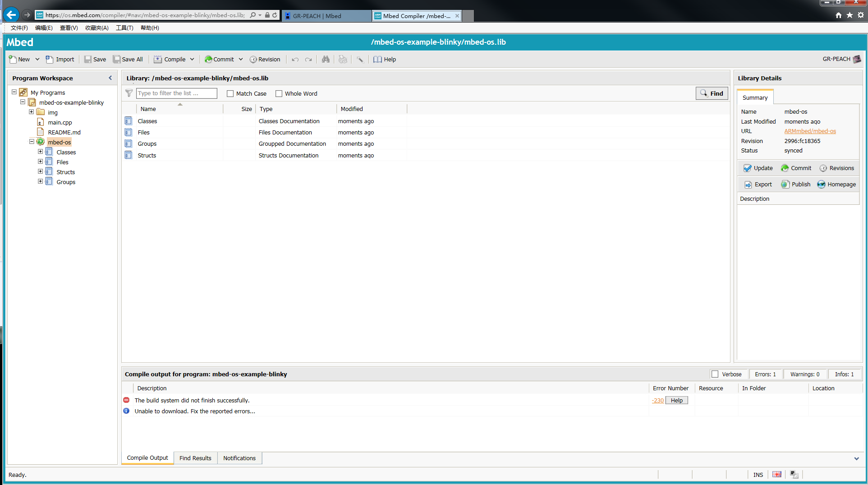The height and width of the screenshot is (485, 868).
Task: Expand the img folder in tree
Action: click(x=32, y=112)
